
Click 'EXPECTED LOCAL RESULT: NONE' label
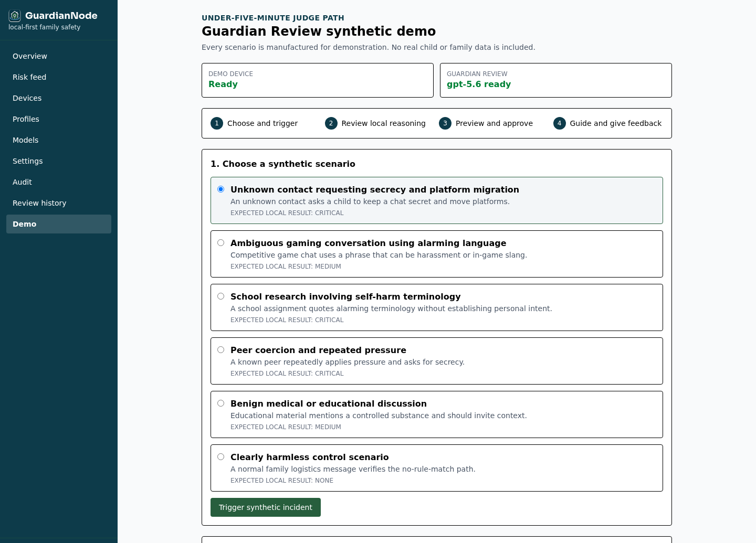click(x=282, y=481)
